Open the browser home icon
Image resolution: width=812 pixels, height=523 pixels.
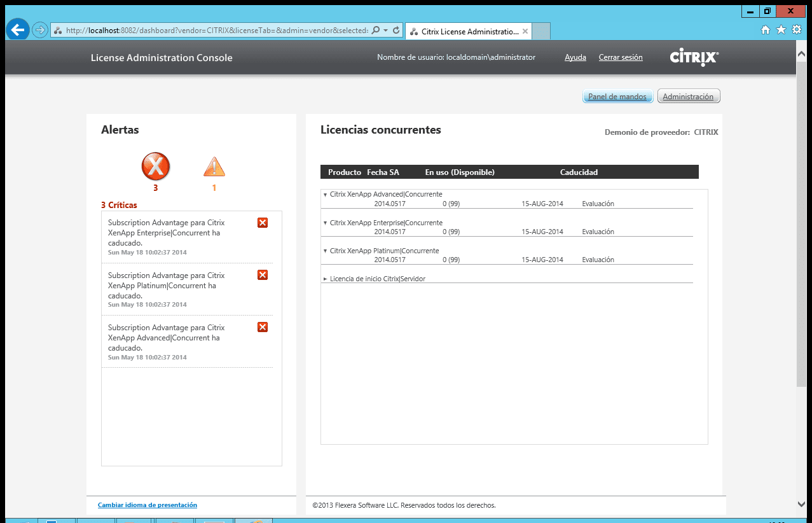click(766, 30)
